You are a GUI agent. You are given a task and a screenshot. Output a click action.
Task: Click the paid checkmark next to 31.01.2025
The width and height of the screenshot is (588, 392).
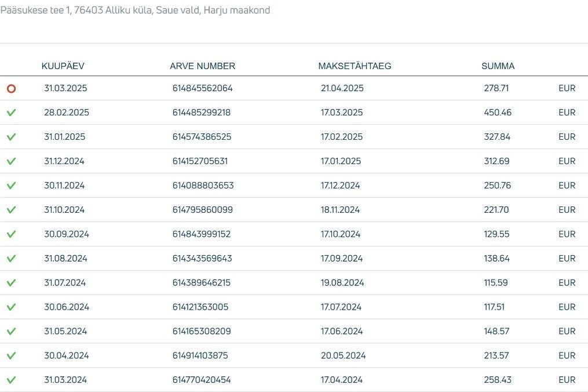coord(11,137)
